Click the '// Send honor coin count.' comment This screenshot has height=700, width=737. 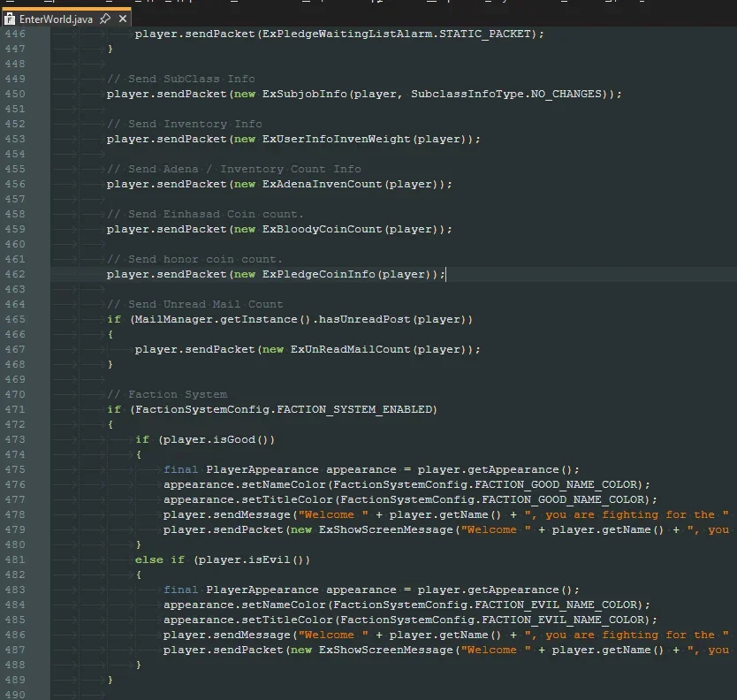click(194, 260)
